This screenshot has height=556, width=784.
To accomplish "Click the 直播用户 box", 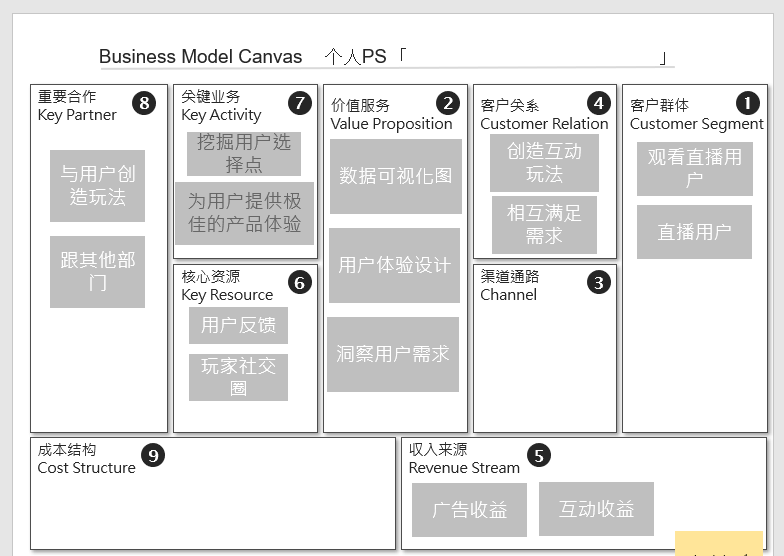I will (694, 232).
